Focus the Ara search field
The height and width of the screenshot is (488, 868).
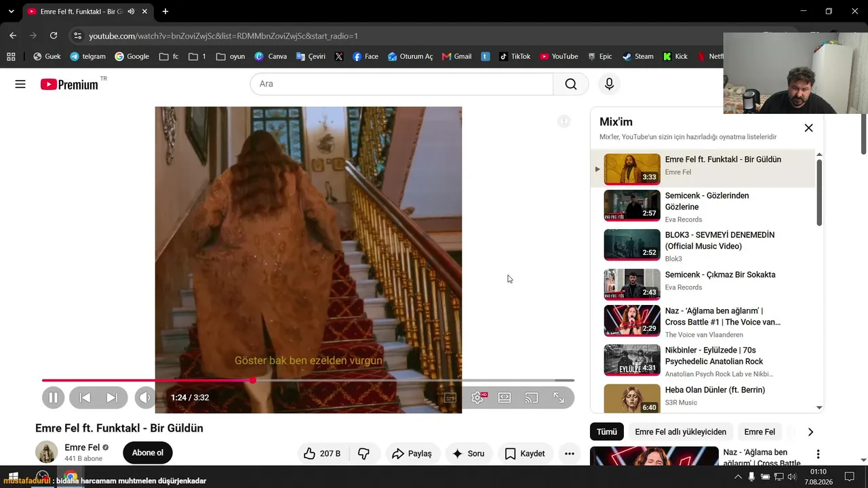[401, 84]
